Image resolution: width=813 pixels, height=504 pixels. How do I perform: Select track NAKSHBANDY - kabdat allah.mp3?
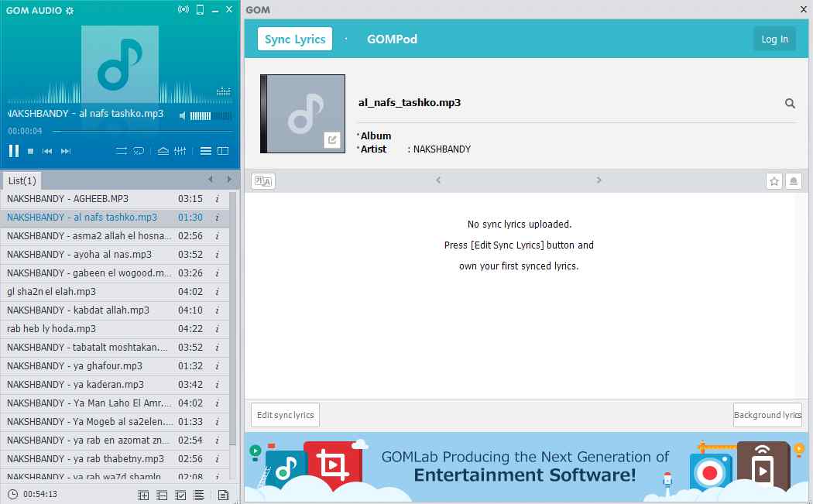(115, 310)
